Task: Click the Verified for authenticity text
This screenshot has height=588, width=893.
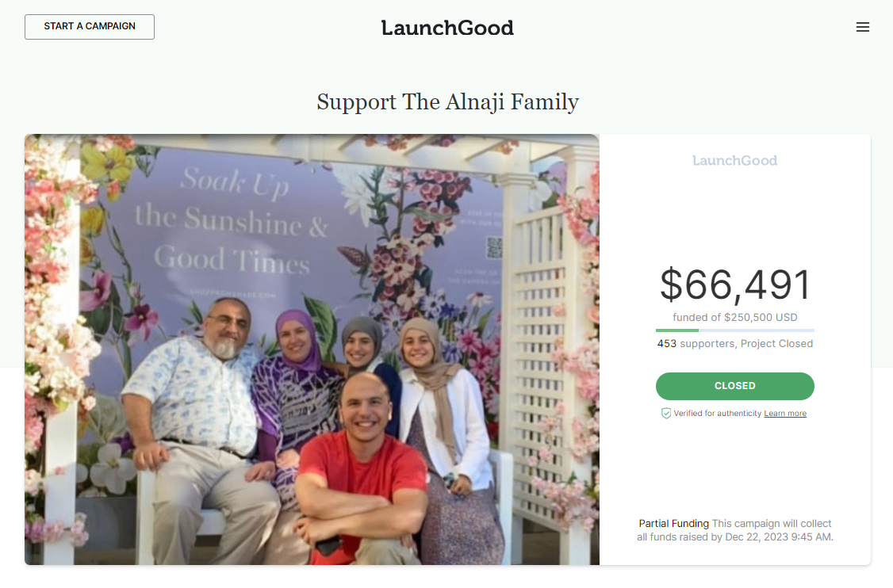Action: [x=717, y=413]
